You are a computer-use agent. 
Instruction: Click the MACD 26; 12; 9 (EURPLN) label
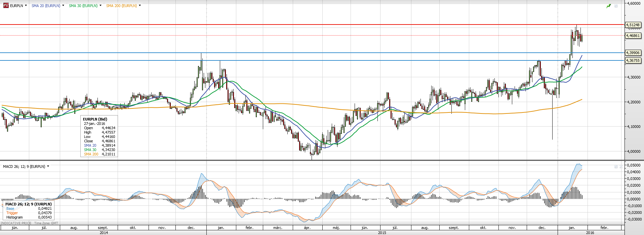pos(24,167)
